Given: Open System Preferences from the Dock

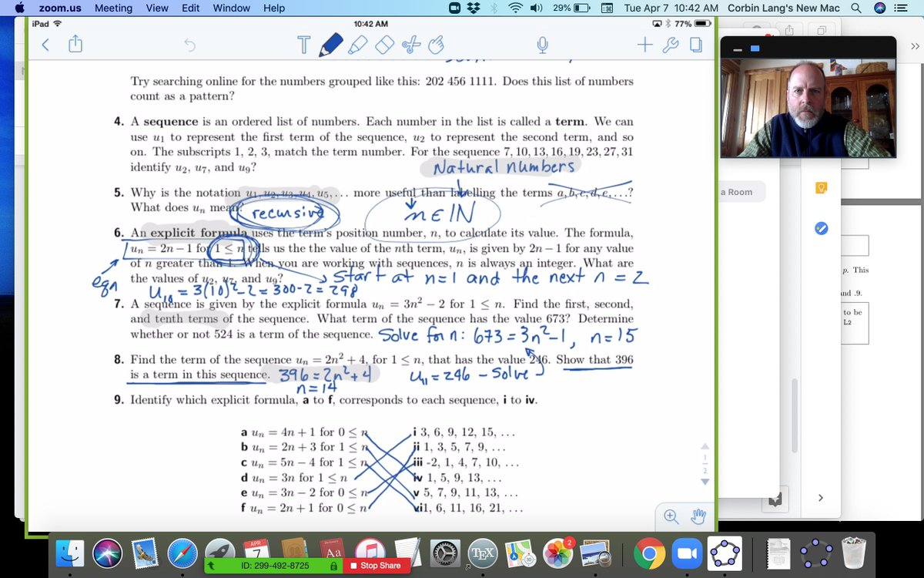Looking at the screenshot, I should click(x=445, y=553).
